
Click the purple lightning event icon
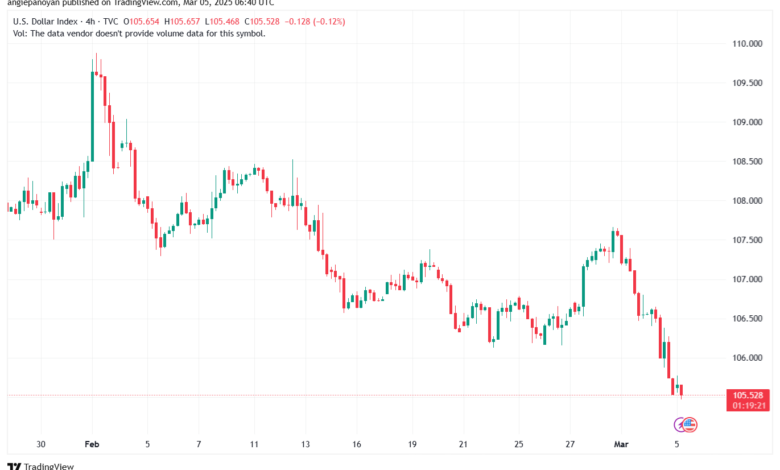pos(679,425)
